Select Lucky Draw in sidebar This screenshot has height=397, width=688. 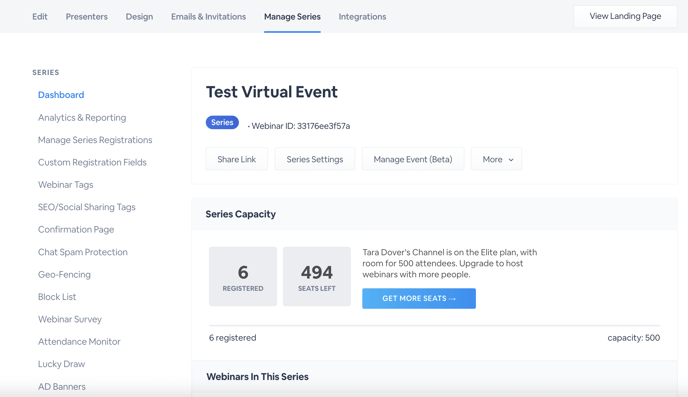point(61,364)
